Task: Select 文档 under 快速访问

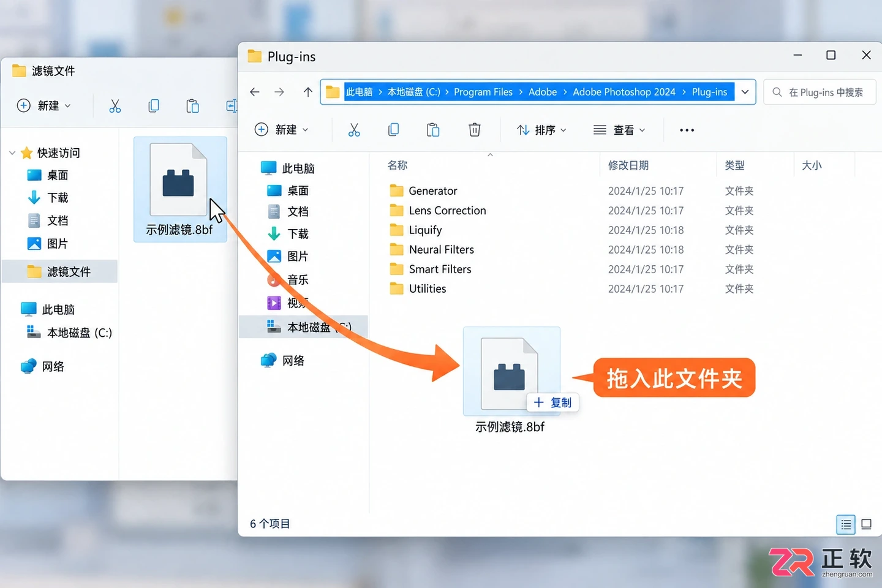Action: pos(48,221)
